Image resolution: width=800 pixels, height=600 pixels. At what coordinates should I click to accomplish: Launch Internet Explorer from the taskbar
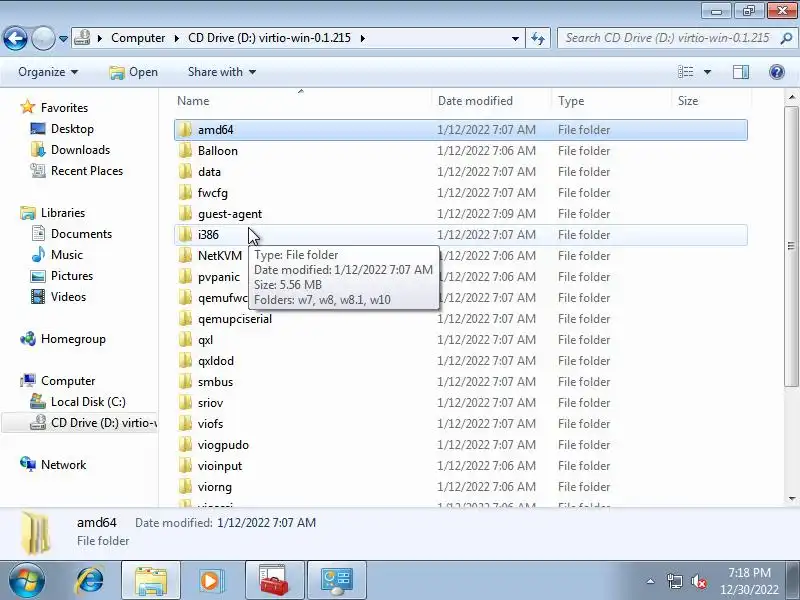(x=89, y=580)
